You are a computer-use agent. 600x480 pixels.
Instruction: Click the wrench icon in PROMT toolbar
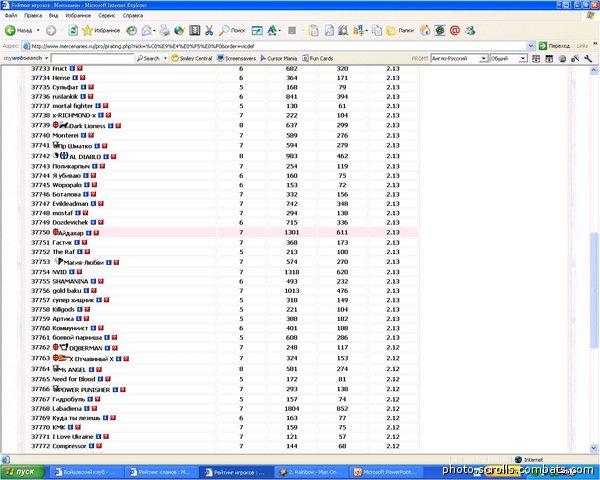(588, 59)
